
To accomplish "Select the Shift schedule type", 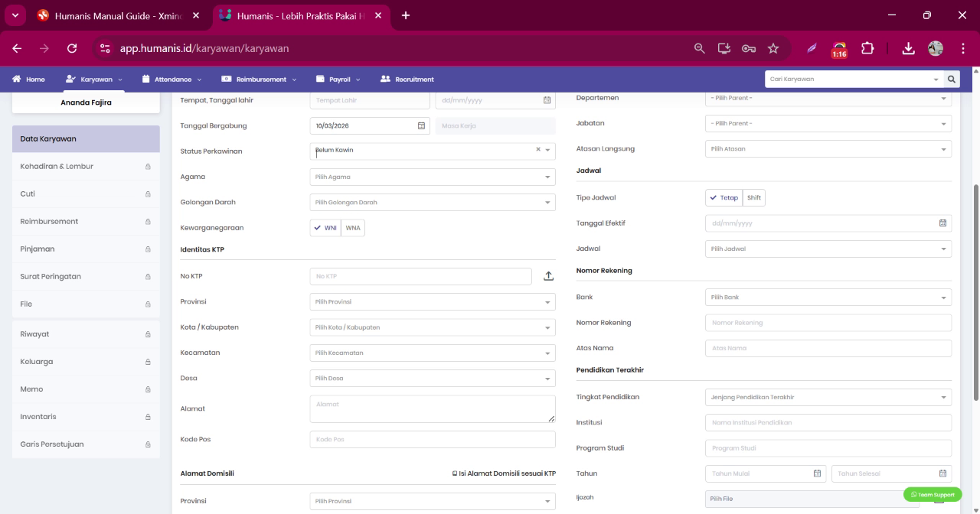I will pos(754,197).
